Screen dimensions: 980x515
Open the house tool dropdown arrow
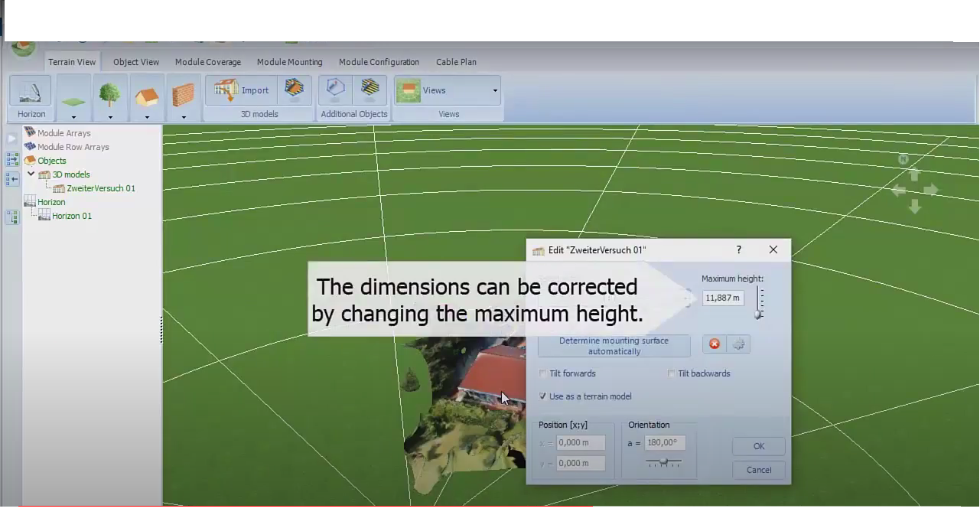click(147, 116)
